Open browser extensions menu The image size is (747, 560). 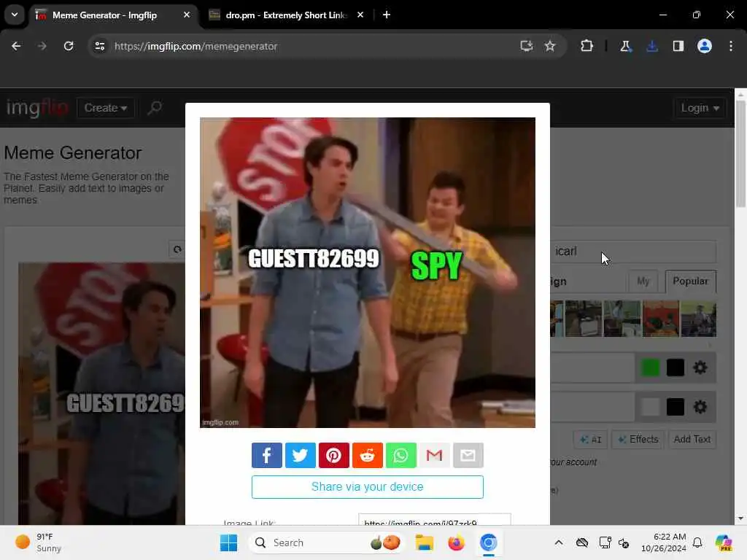(587, 46)
